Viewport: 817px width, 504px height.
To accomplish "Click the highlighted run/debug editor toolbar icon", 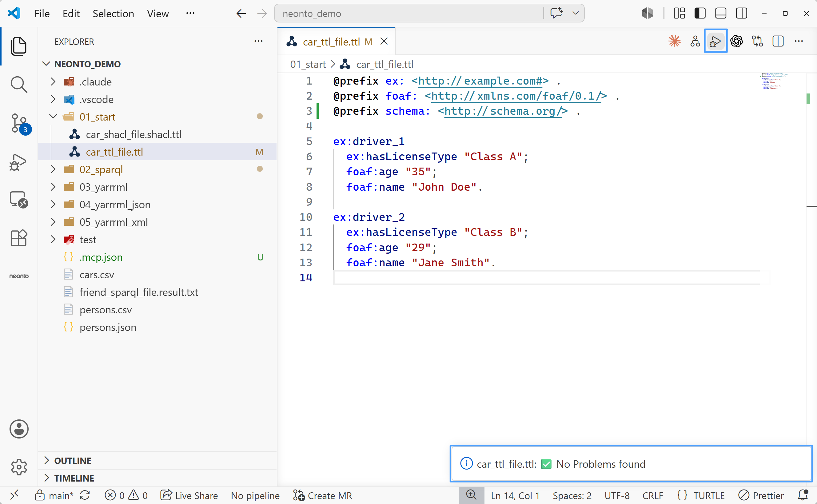I will pos(716,41).
